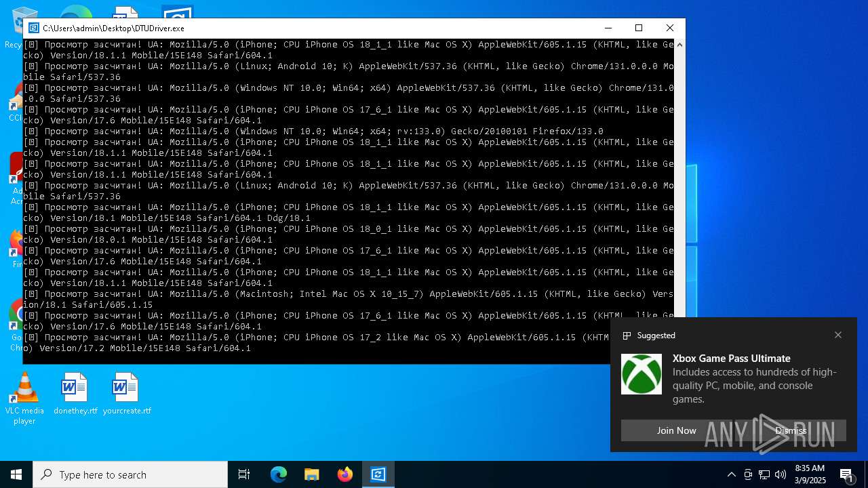Click the Xbox logo in the notification

point(642,374)
